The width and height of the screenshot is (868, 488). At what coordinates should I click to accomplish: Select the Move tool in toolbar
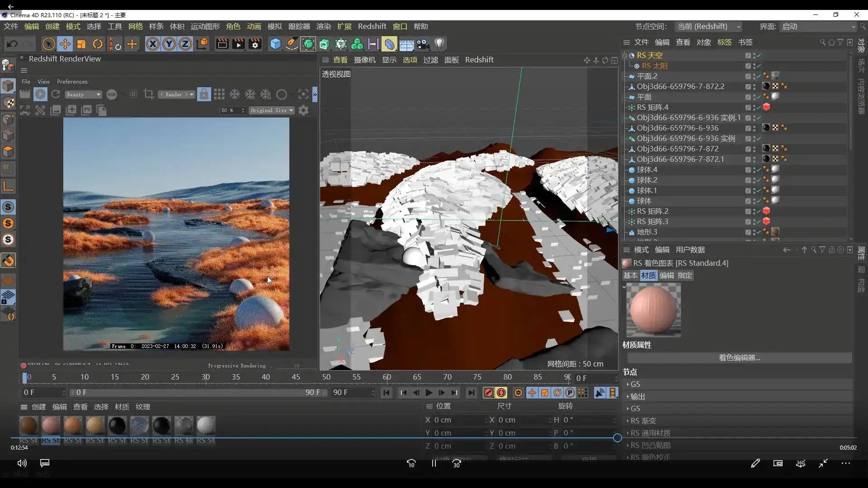[65, 44]
